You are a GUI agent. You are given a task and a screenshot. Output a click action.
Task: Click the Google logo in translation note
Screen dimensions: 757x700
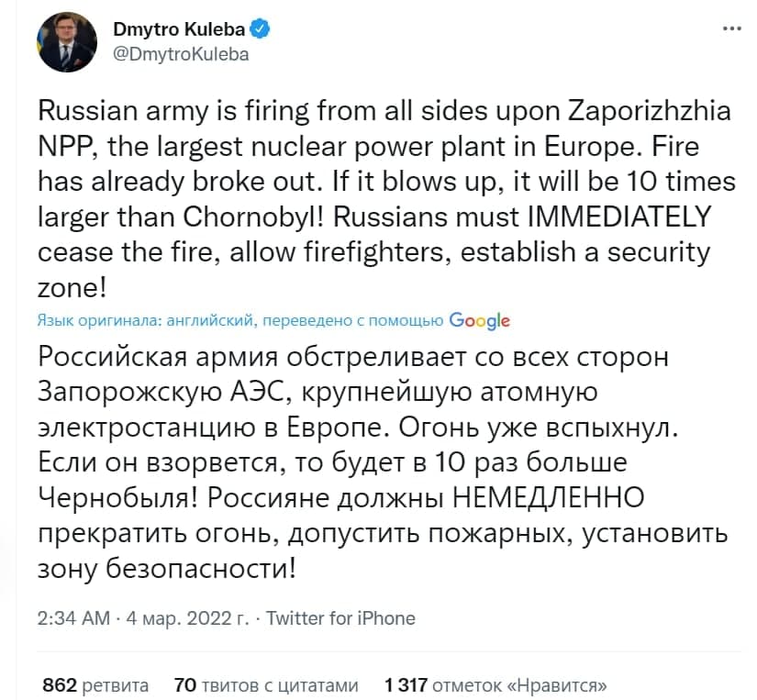pyautogui.click(x=479, y=319)
